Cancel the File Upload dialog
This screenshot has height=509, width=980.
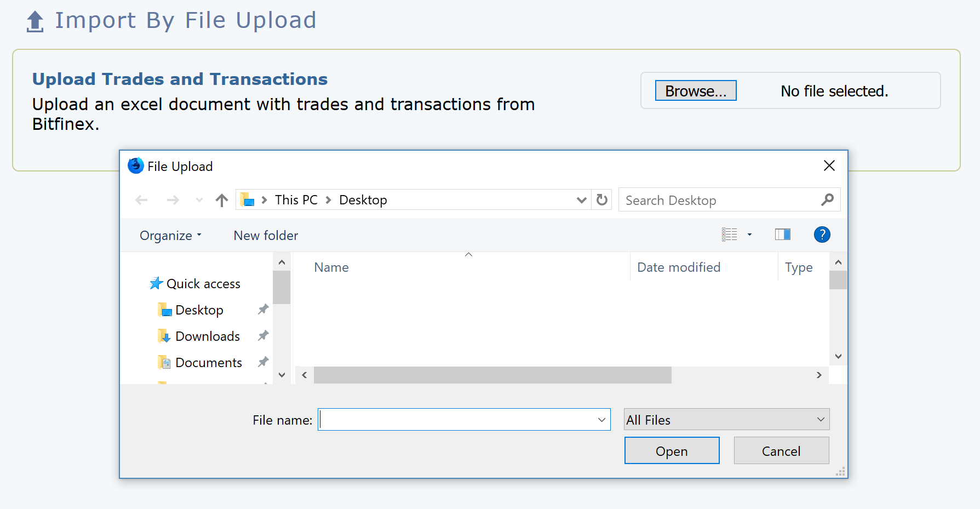coord(781,451)
